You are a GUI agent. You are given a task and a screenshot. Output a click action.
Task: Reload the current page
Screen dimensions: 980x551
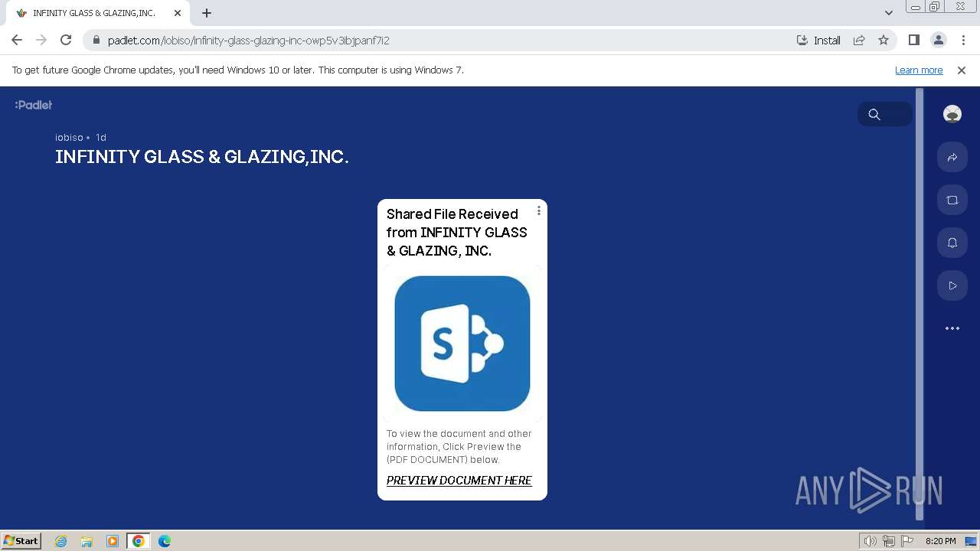[x=66, y=41]
